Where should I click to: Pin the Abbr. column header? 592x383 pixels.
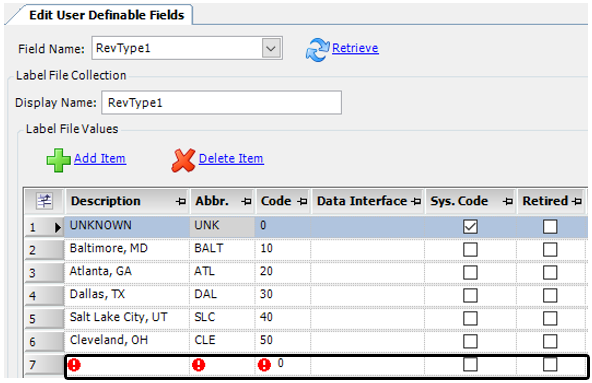[247, 202]
